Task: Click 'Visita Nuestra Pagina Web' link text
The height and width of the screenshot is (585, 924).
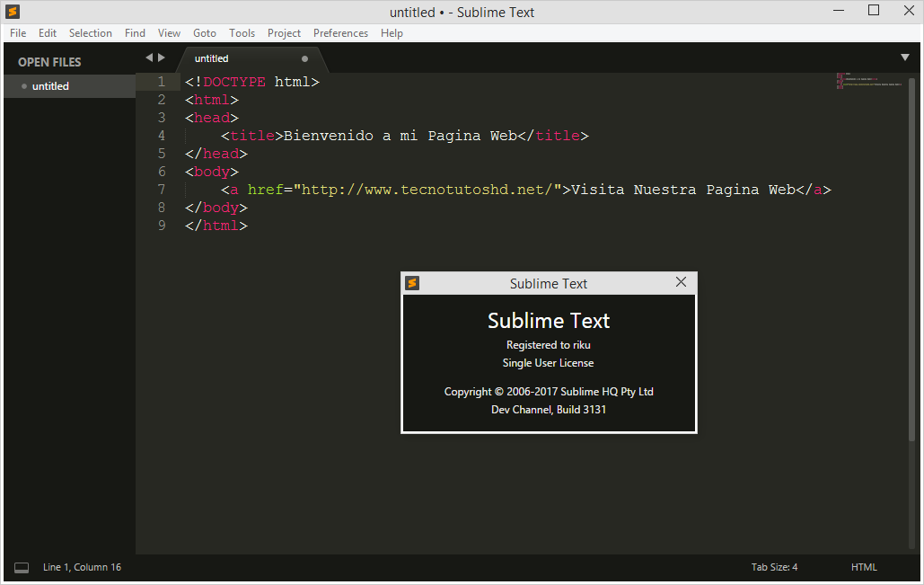Action: (x=683, y=190)
